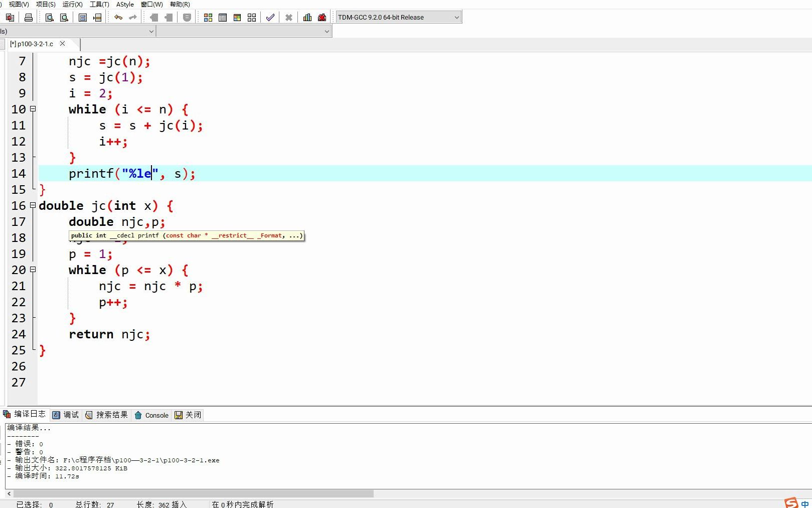Run the program with the window icon

[223, 18]
